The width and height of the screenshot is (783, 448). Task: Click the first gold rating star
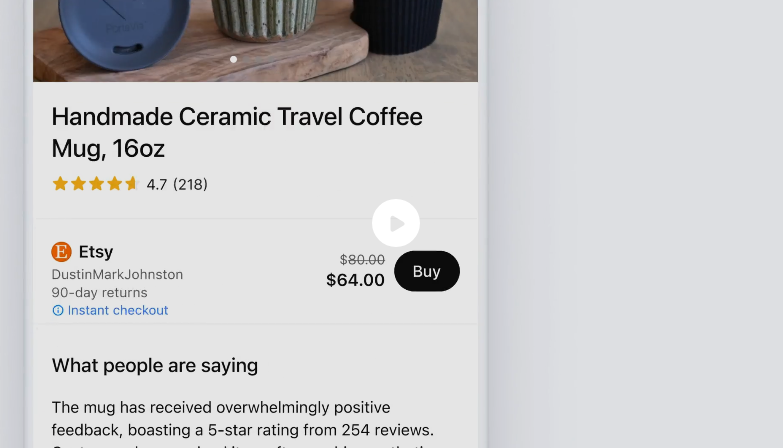pos(60,184)
